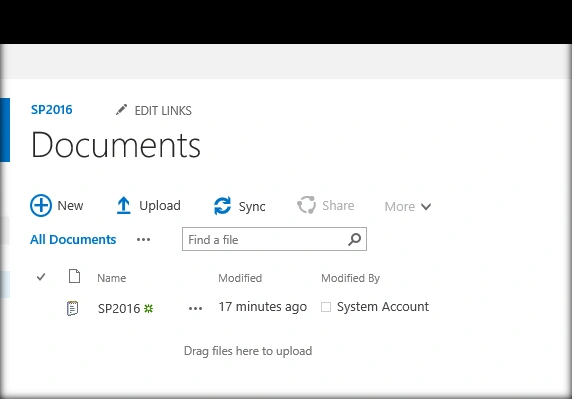Sort by the Modified column header
Image resolution: width=572 pixels, height=399 pixels.
click(240, 278)
